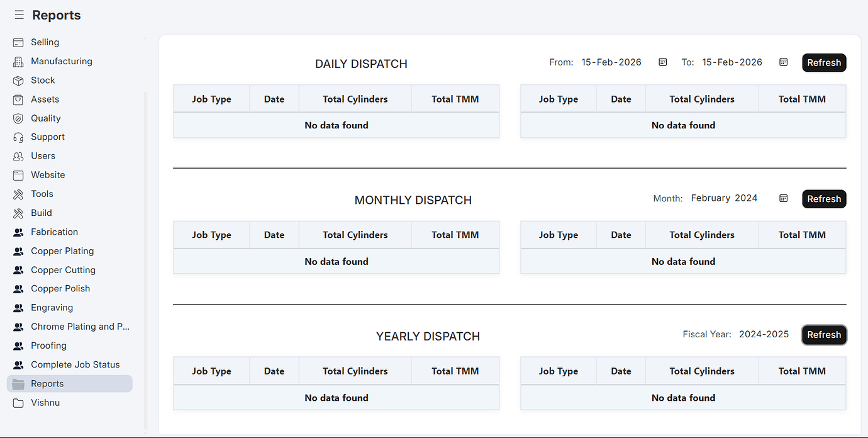Viewport: 868px width, 438px height.
Task: Toggle the hamburger menu next to Reports
Action: (19, 15)
